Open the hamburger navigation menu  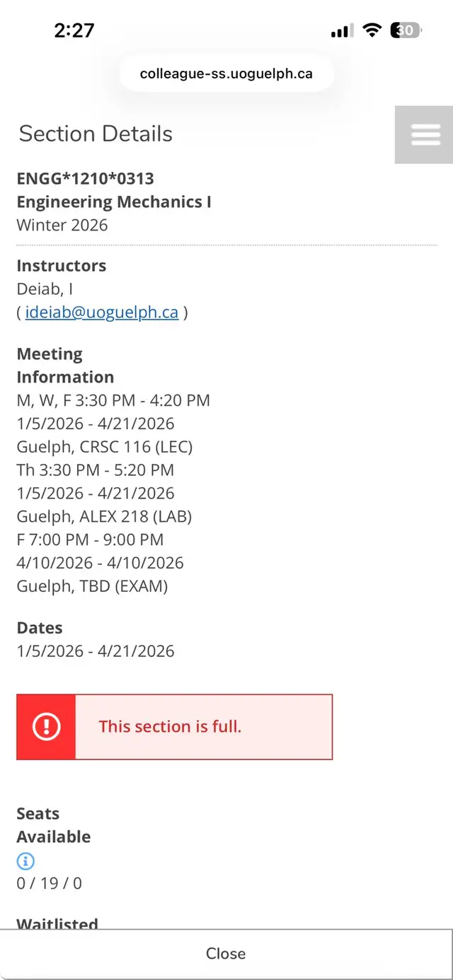[x=425, y=134]
